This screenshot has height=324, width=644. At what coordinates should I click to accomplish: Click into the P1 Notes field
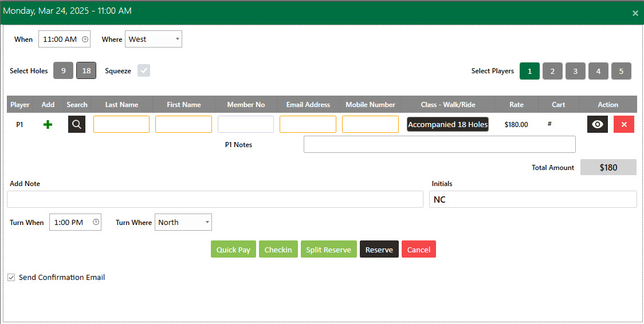pos(439,144)
